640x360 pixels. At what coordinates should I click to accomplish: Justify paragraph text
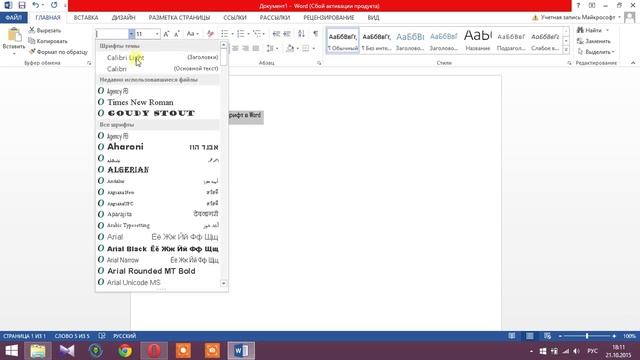256,49
